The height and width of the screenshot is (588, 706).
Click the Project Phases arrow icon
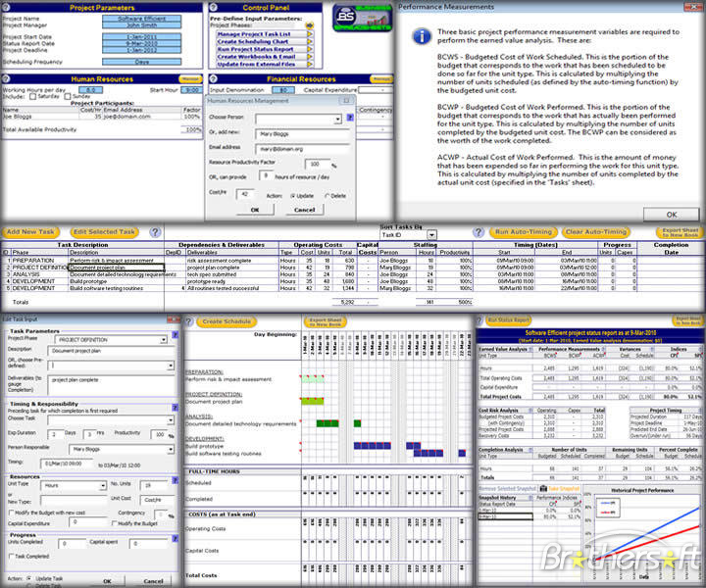pos(309,26)
